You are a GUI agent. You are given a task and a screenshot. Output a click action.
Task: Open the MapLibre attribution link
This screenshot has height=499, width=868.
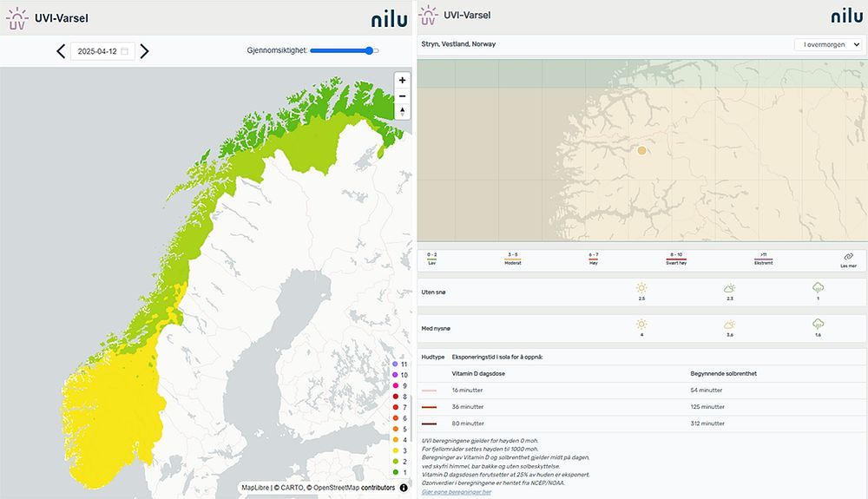click(x=255, y=488)
